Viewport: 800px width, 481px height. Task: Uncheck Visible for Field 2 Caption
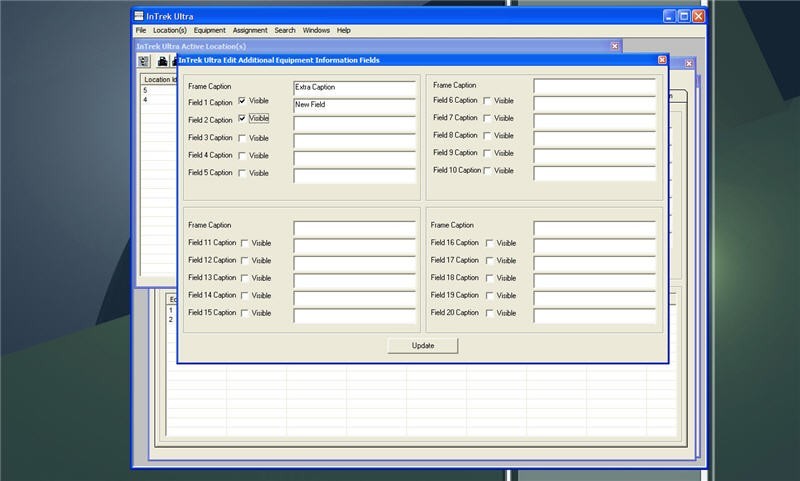click(x=242, y=118)
